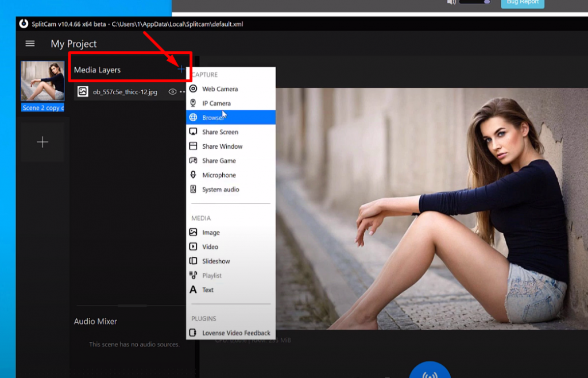Click the speaker icon in background window
588x378 pixels.
click(451, 2)
